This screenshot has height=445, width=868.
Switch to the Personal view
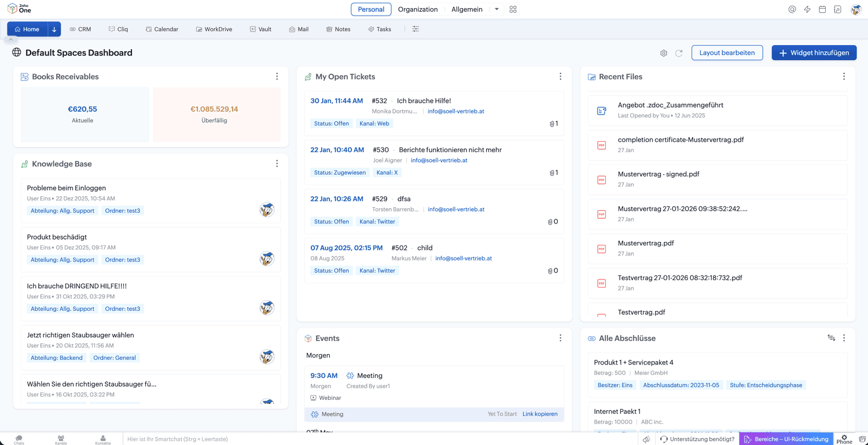tap(371, 9)
